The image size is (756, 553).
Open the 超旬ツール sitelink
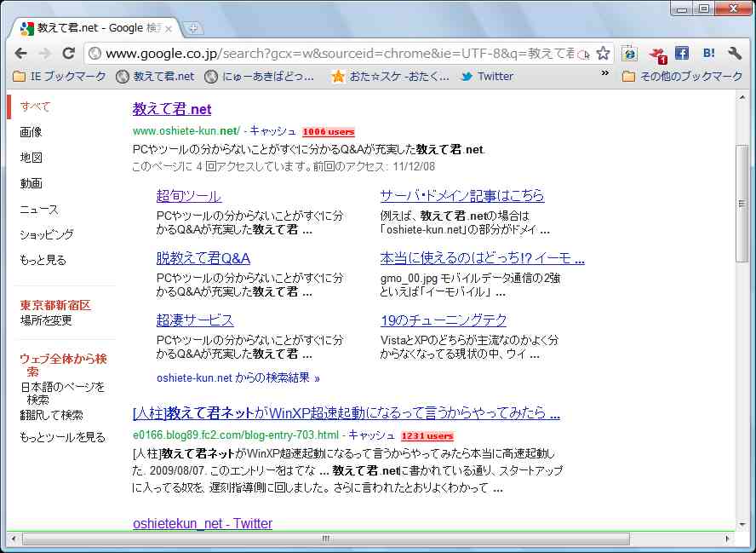coord(189,196)
